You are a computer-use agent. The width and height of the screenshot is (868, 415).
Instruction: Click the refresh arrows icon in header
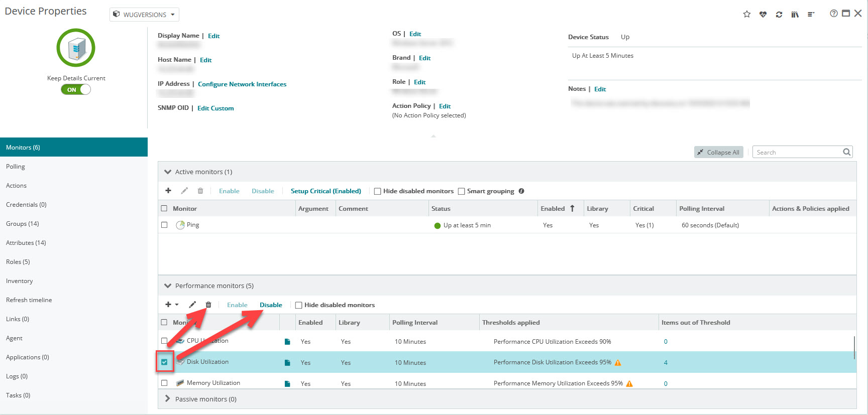(779, 14)
